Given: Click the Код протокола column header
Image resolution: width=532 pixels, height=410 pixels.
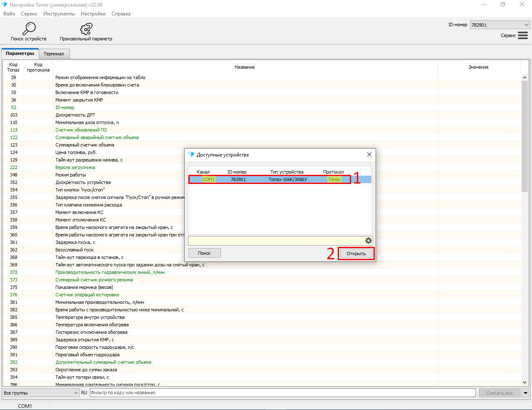Looking at the screenshot, I should 38,67.
